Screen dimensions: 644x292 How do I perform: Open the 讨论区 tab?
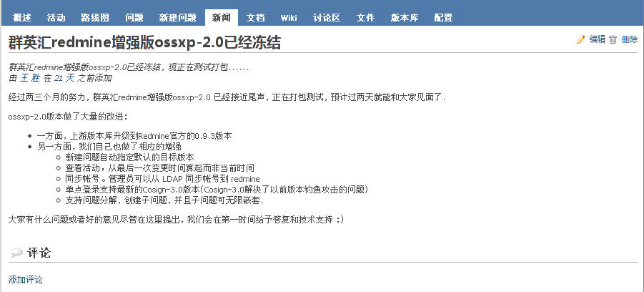coord(327,18)
